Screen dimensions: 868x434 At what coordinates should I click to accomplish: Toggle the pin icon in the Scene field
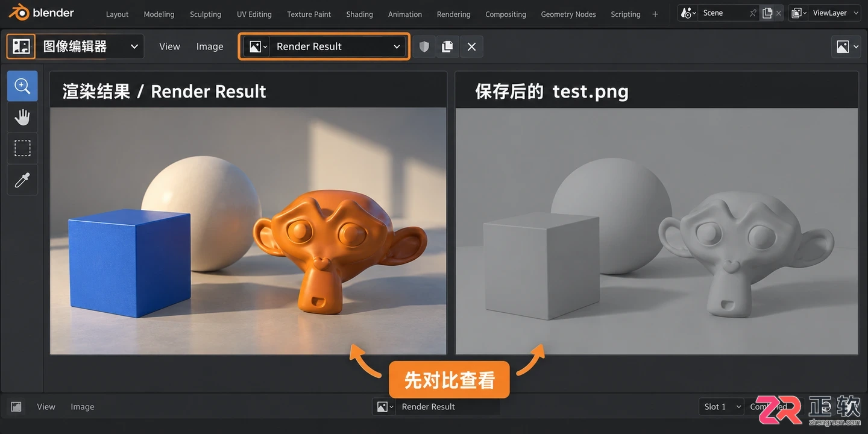coord(753,13)
